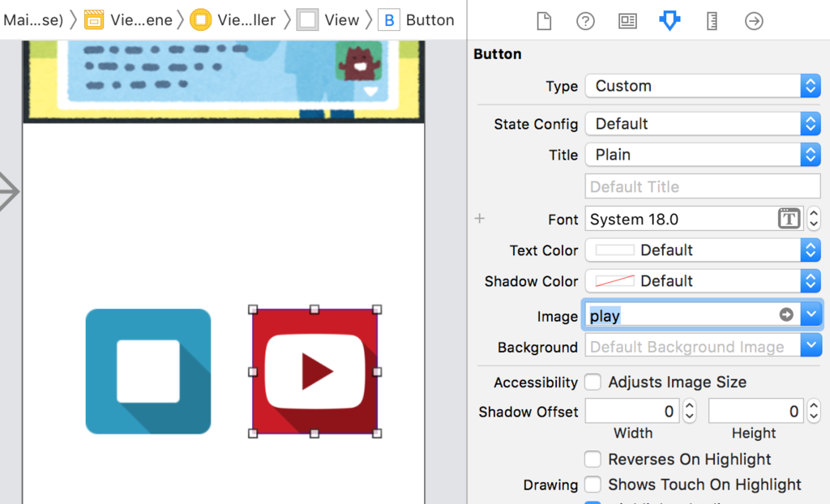Expand the Background image dropdown
This screenshot has height=504, width=830.
[811, 346]
